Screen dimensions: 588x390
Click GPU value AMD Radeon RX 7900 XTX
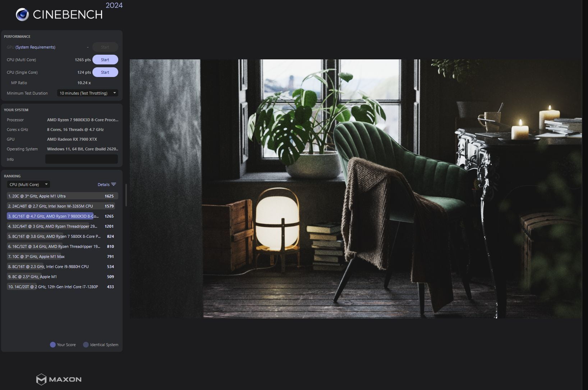coord(72,139)
